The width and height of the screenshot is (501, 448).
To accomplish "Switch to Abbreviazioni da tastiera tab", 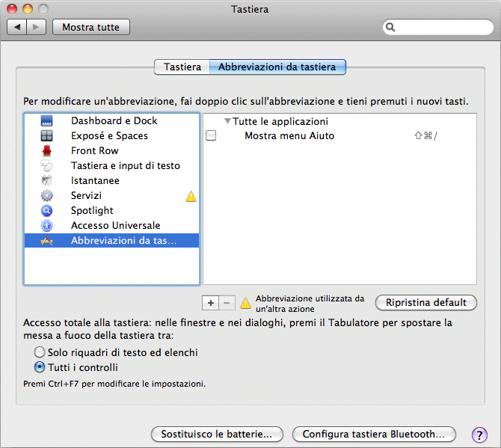I will pyautogui.click(x=277, y=67).
